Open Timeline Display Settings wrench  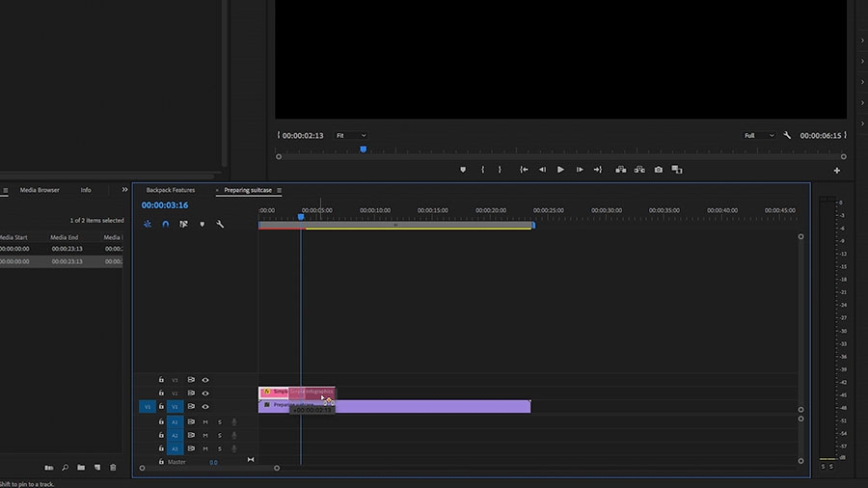coord(220,224)
